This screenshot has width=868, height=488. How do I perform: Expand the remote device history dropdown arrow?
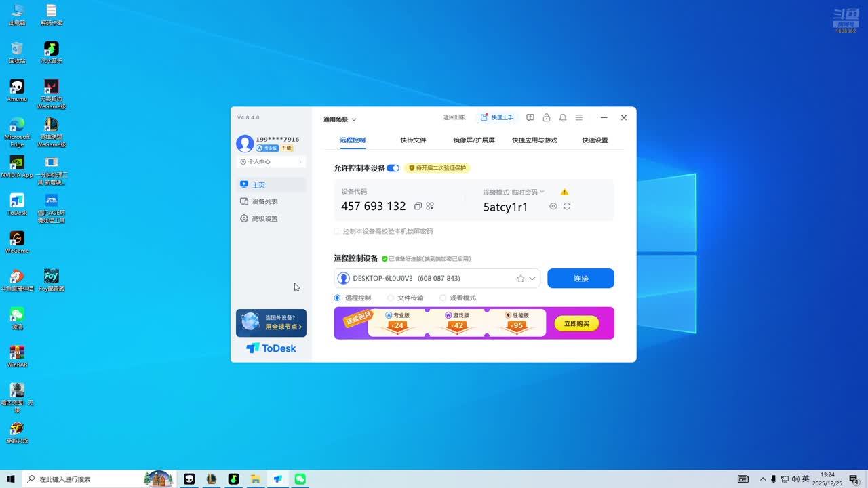tap(532, 279)
